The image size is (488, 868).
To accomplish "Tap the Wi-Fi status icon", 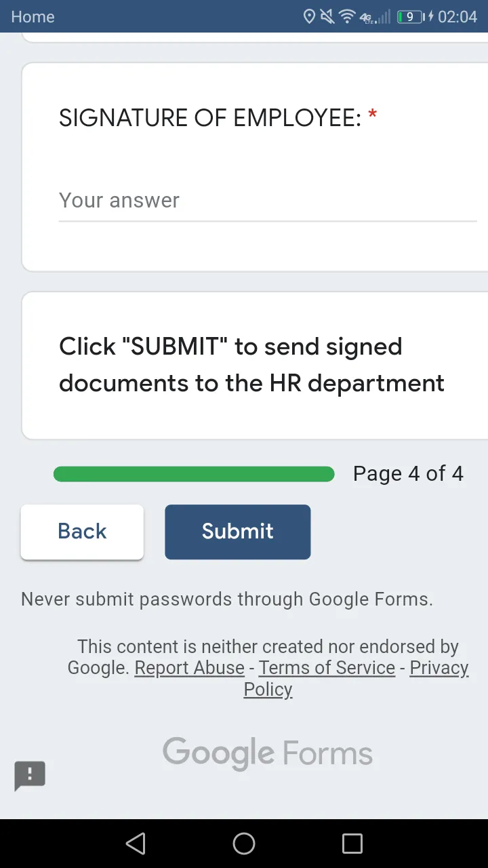I will pos(347,16).
